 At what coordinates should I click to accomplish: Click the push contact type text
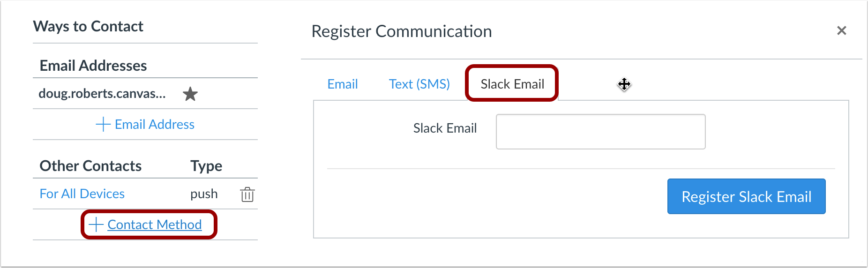tap(204, 194)
